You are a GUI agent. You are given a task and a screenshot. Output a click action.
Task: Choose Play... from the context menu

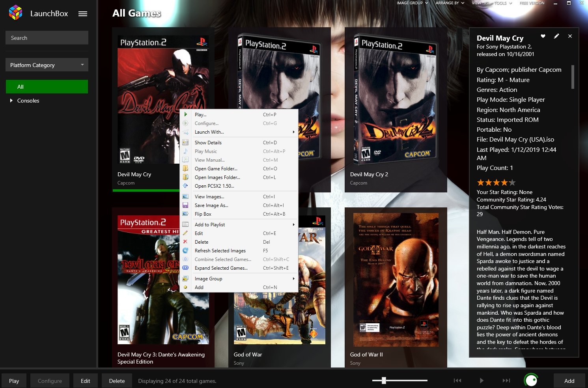pos(239,115)
